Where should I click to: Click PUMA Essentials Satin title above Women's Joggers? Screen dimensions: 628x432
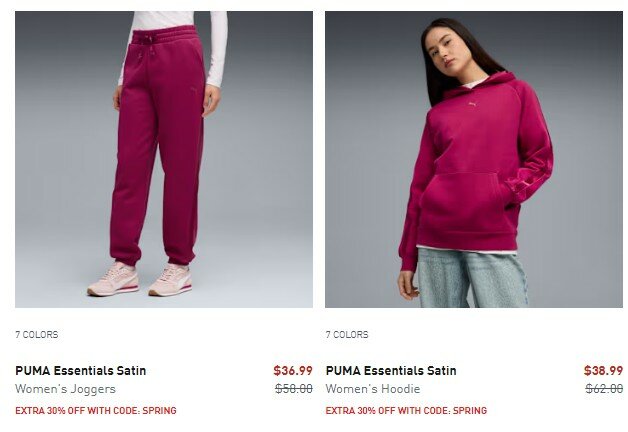81,371
